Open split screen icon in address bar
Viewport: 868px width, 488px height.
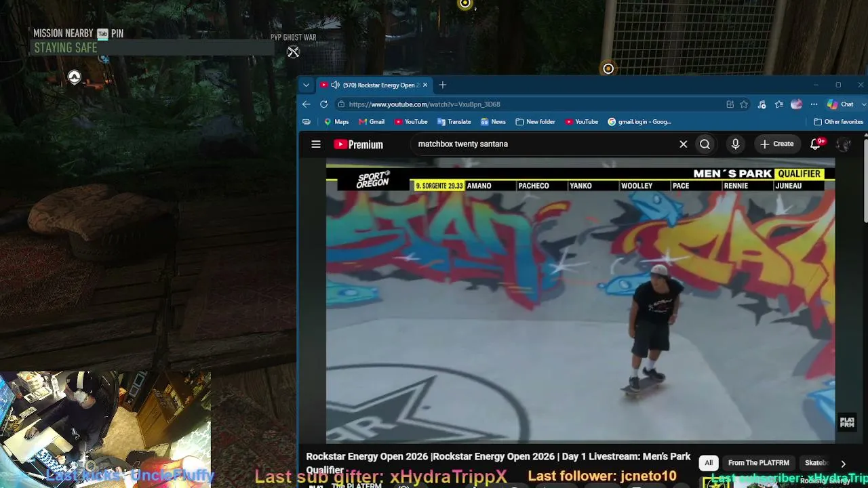pos(730,104)
